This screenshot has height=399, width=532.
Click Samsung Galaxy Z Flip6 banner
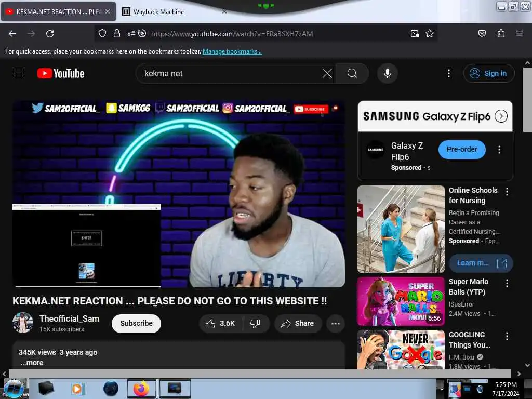(x=435, y=116)
